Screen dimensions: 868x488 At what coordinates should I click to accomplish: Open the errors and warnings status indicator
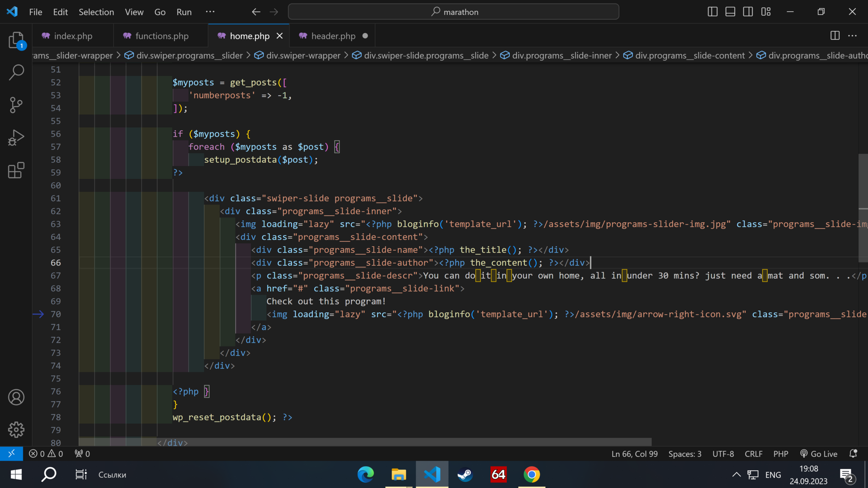pos(46,454)
